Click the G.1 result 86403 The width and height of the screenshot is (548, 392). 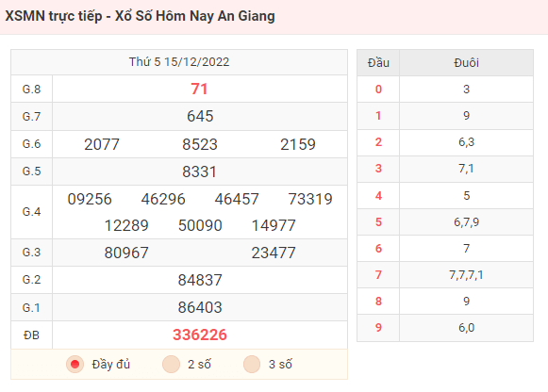(200, 307)
